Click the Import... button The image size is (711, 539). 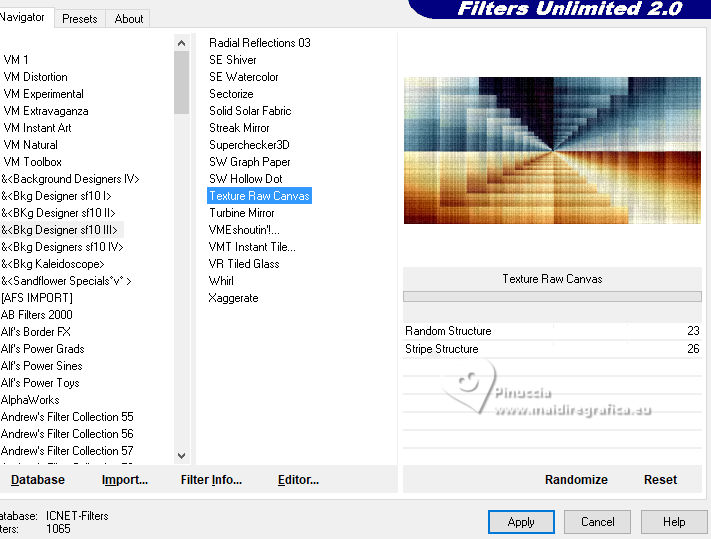pyautogui.click(x=125, y=480)
